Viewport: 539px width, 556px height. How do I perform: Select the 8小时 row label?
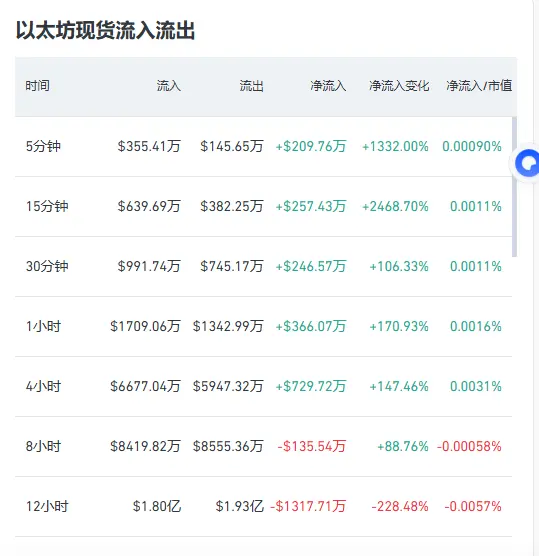click(x=43, y=446)
